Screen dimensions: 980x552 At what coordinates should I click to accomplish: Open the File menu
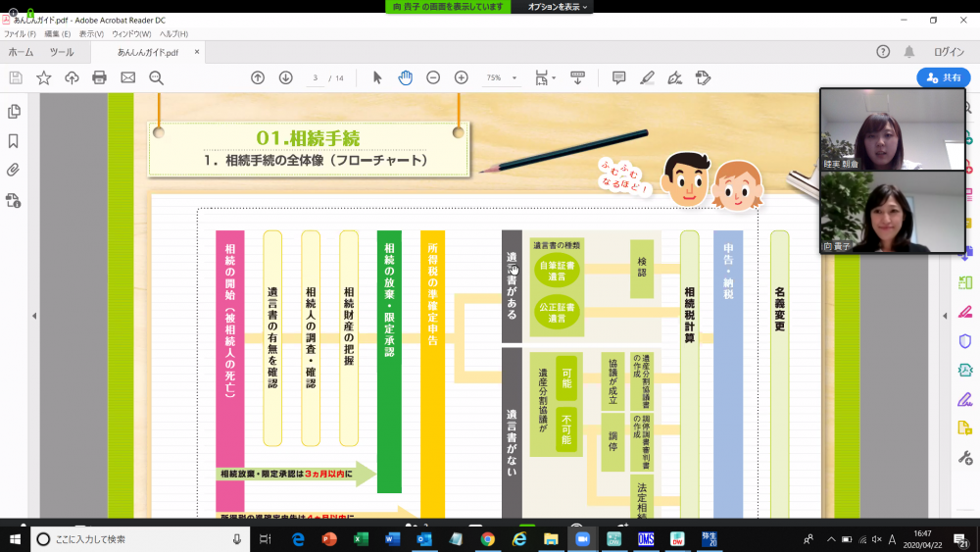pos(20,33)
